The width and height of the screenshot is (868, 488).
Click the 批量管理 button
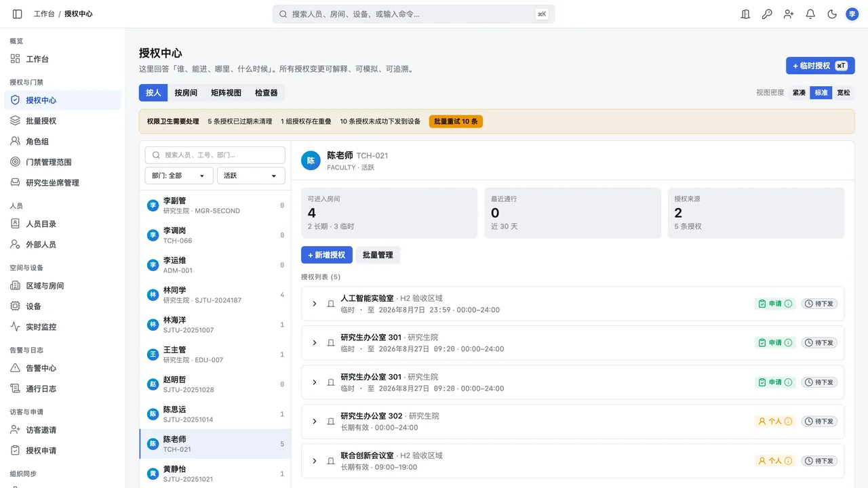(x=378, y=255)
